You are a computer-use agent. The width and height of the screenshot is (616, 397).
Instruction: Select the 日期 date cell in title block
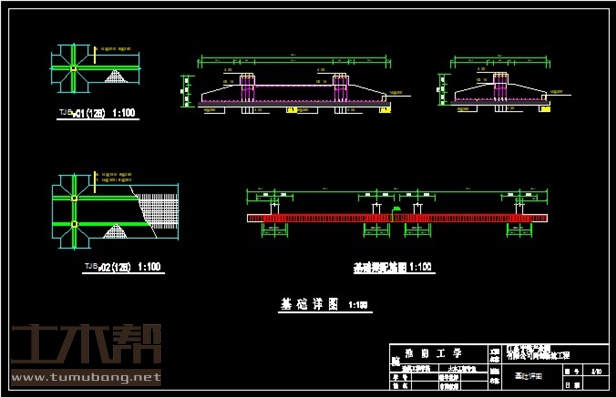tap(572, 384)
